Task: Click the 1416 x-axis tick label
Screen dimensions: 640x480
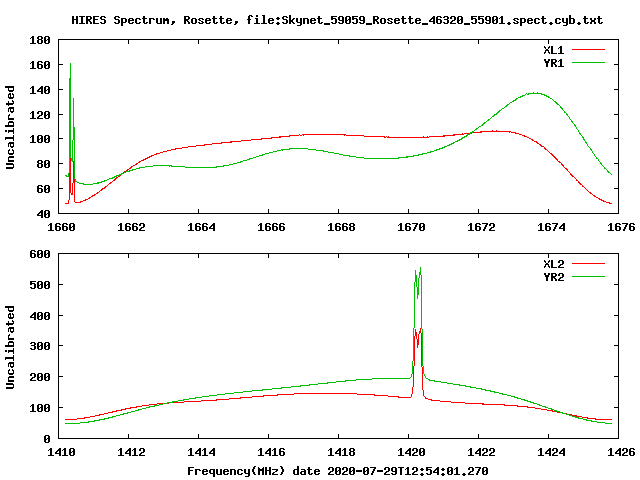Action: coord(271,452)
